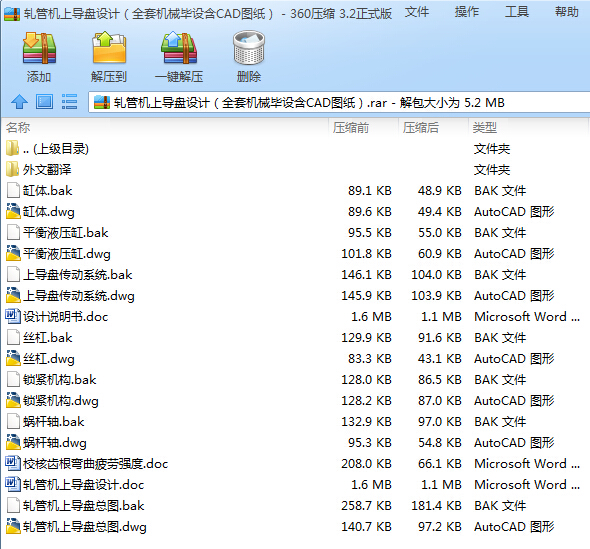The height and width of the screenshot is (549, 590).
Task: Open the 工具 menu
Action: (517, 12)
